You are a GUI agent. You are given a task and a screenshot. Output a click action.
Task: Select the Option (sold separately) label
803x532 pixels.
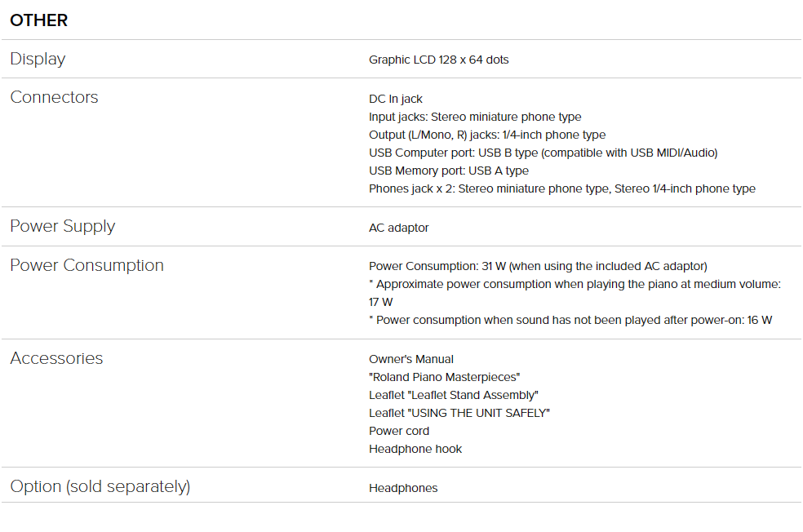click(x=100, y=486)
